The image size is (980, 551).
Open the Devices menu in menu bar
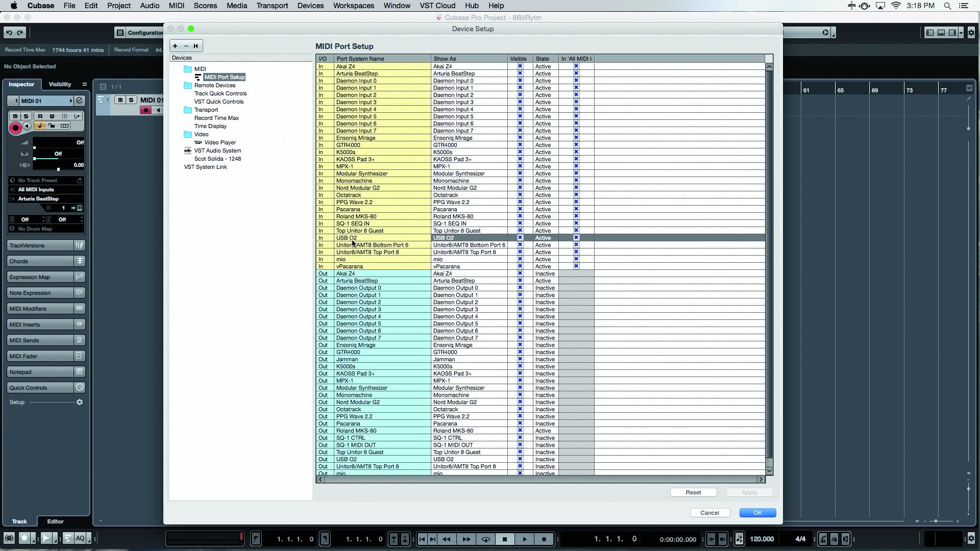310,6
